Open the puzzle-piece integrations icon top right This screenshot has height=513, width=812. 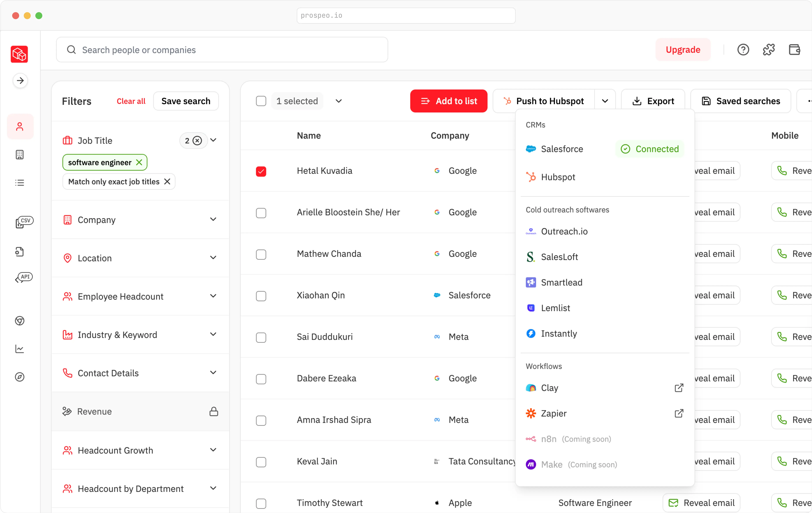[x=769, y=49]
